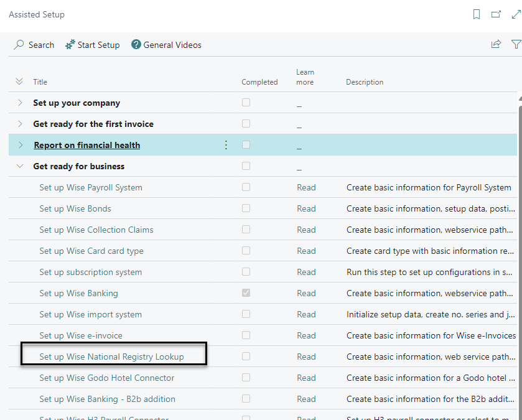The width and height of the screenshot is (522, 420).
Task: Click Read link for Wise Bonds
Action: (306, 208)
